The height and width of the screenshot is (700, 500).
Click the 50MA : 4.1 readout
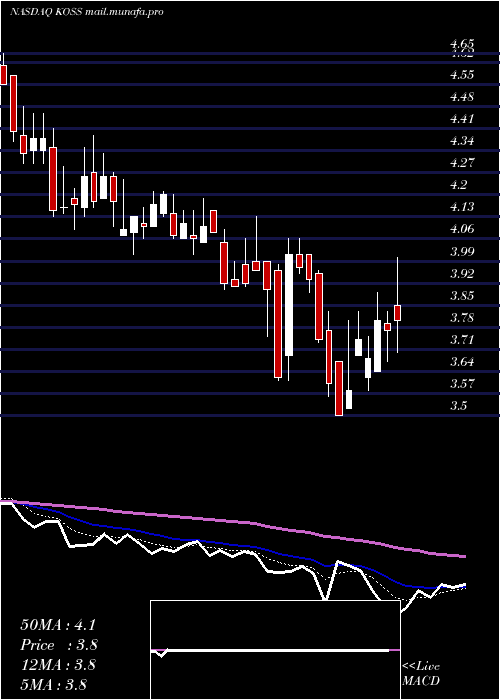coord(58,625)
